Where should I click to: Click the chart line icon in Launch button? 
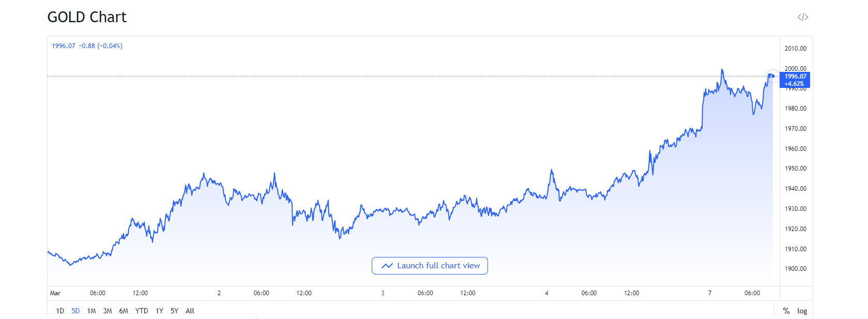[x=387, y=266]
